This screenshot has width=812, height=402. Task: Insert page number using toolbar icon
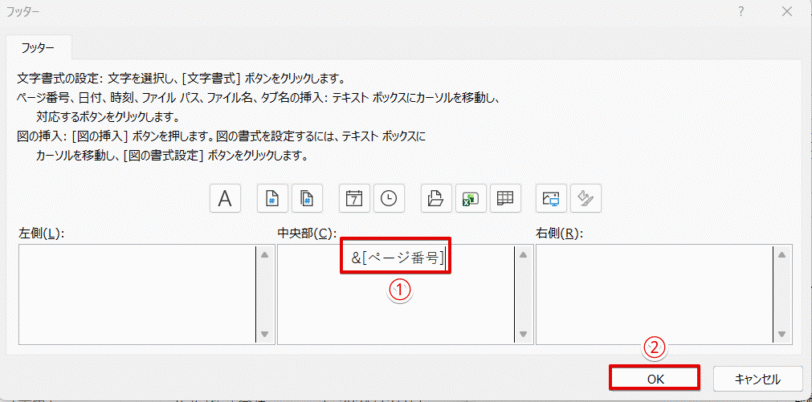pyautogui.click(x=272, y=198)
